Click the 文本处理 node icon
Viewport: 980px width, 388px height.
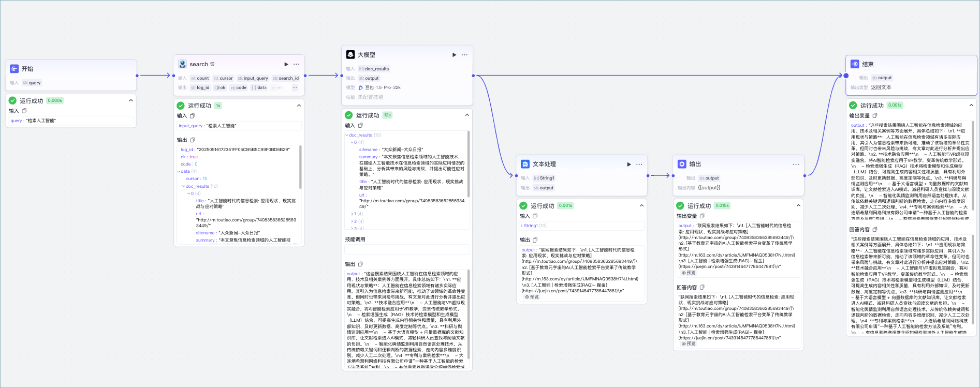tap(525, 164)
